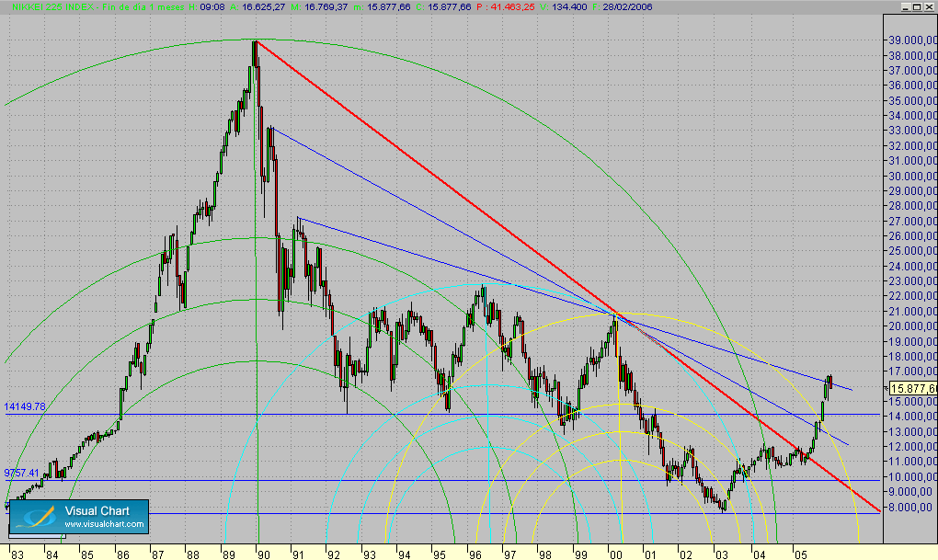Click the 8.000,00 price axis label

click(x=910, y=507)
